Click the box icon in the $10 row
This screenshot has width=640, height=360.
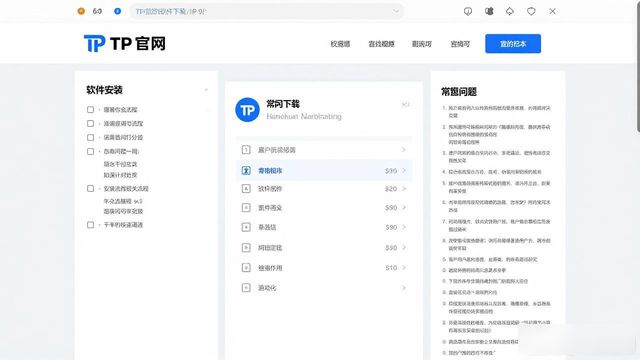coord(246,268)
